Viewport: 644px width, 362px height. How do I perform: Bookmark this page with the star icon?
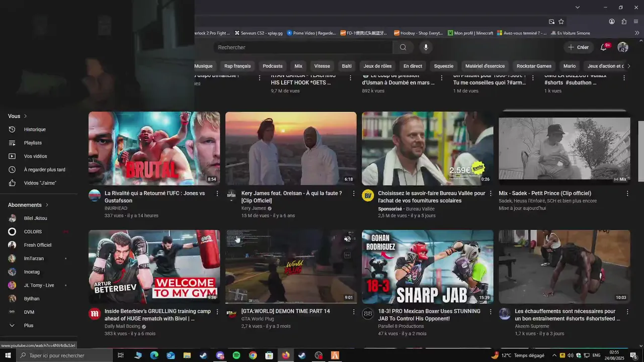(561, 22)
